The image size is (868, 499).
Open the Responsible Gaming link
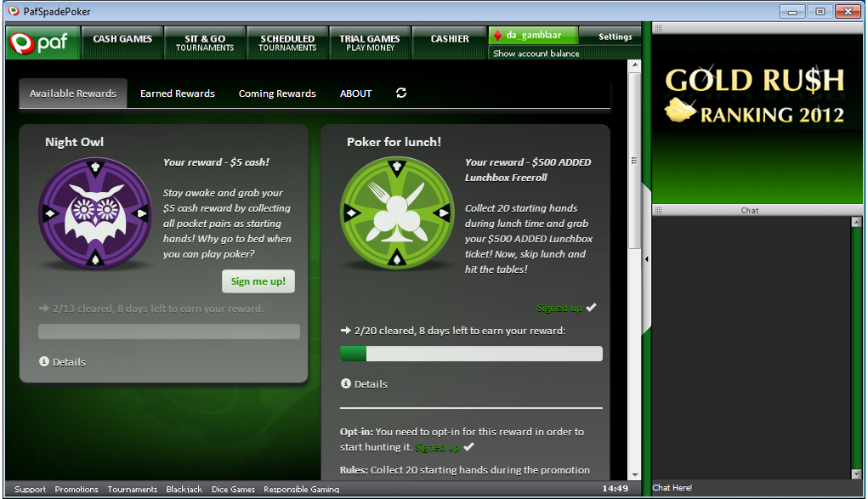301,489
